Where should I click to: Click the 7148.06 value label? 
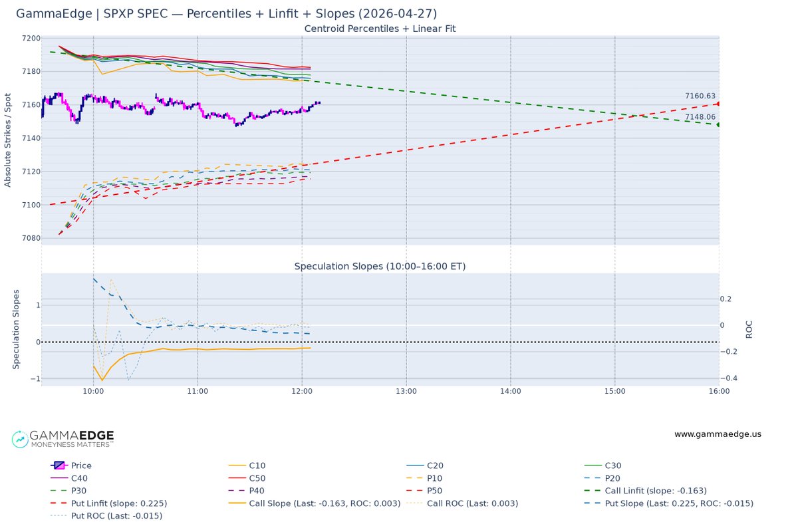(x=701, y=116)
